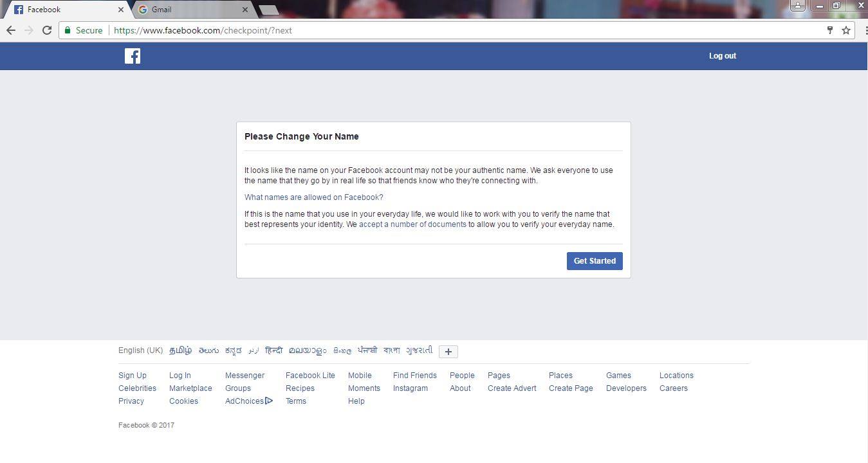Image resolution: width=868 pixels, height=463 pixels.
Task: Open Instagram footer link
Action: click(x=411, y=388)
